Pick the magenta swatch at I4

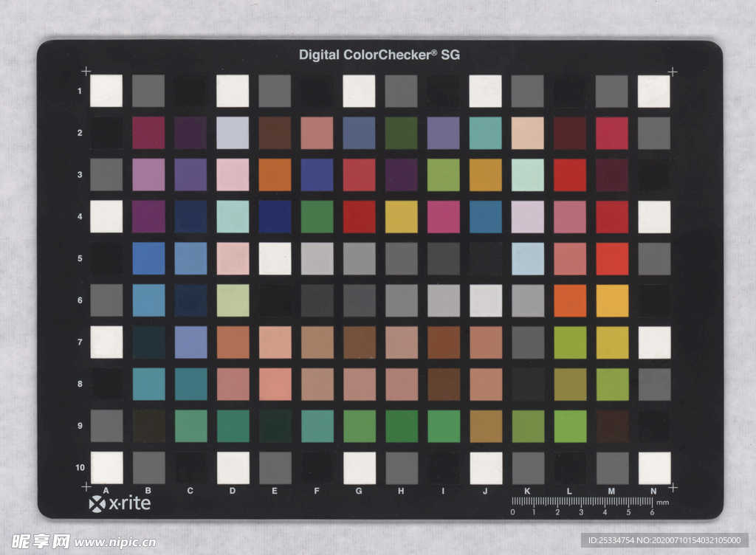pyautogui.click(x=444, y=217)
